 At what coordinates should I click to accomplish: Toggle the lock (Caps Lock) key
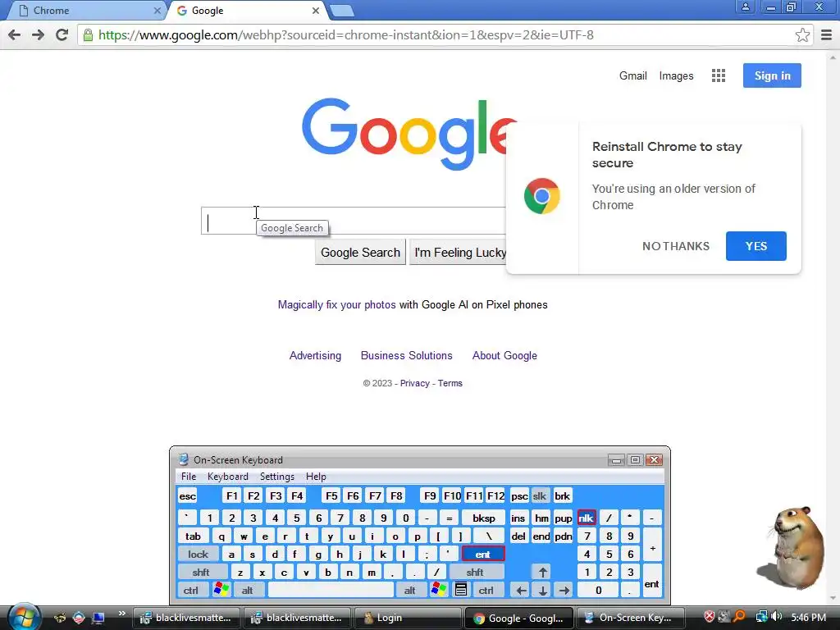tap(198, 555)
